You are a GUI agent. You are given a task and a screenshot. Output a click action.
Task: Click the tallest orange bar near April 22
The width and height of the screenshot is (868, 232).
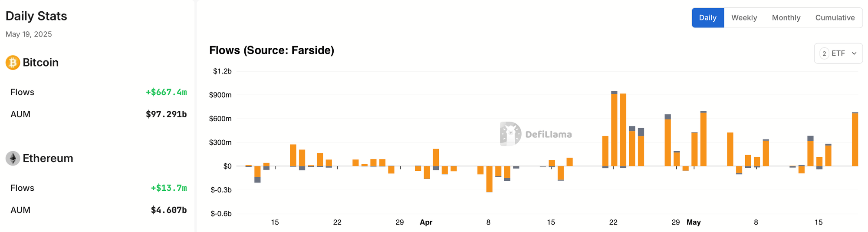tap(614, 130)
